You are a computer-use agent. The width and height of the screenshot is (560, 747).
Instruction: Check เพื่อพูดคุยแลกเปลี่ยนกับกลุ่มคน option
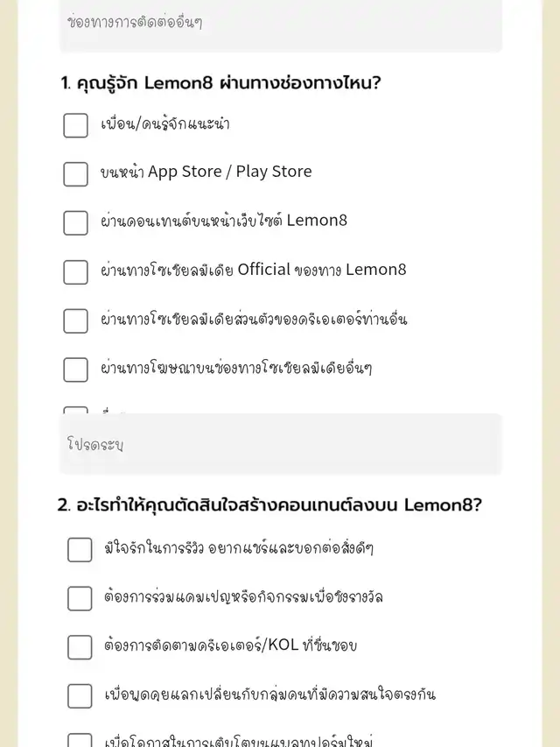click(80, 696)
